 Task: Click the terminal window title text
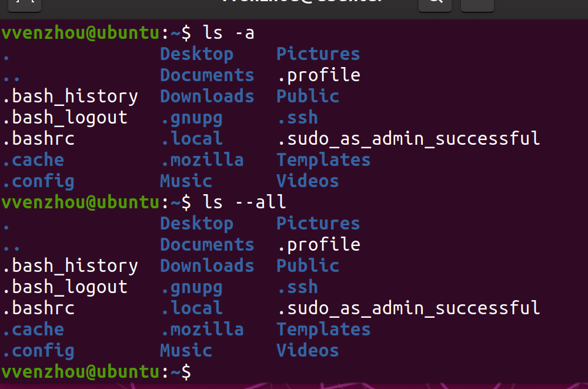tap(301, 3)
